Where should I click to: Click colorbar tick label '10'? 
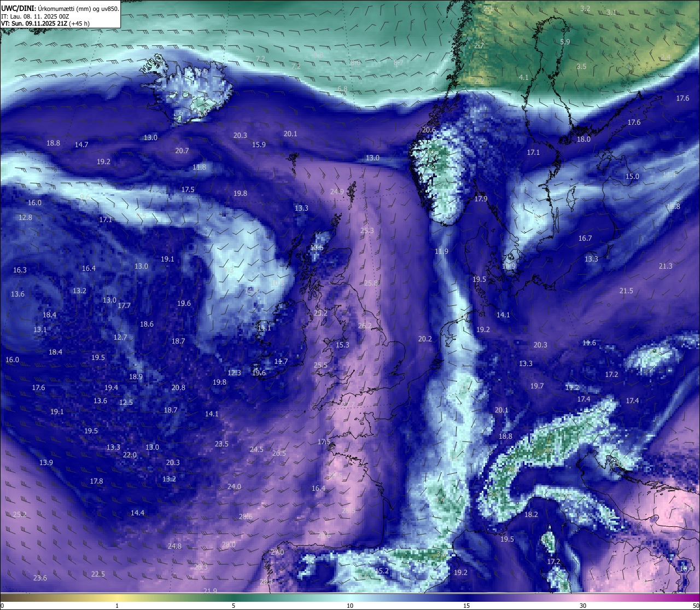click(350, 606)
